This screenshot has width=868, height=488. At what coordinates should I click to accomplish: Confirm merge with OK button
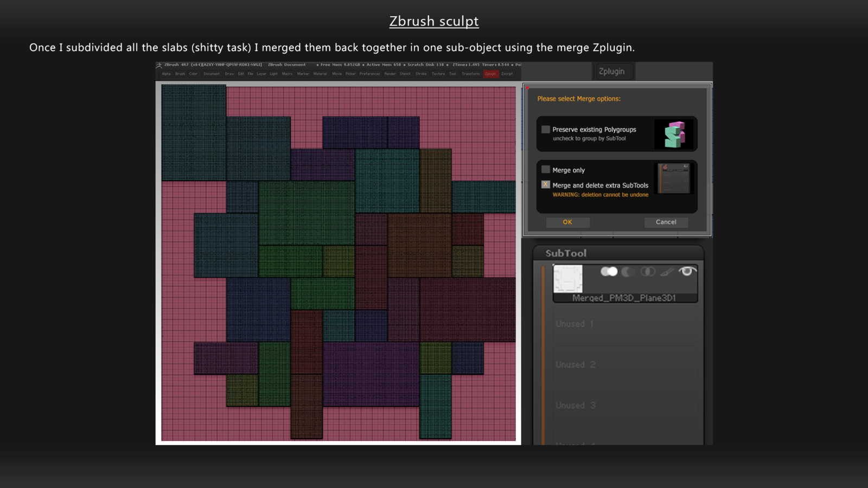tap(567, 222)
